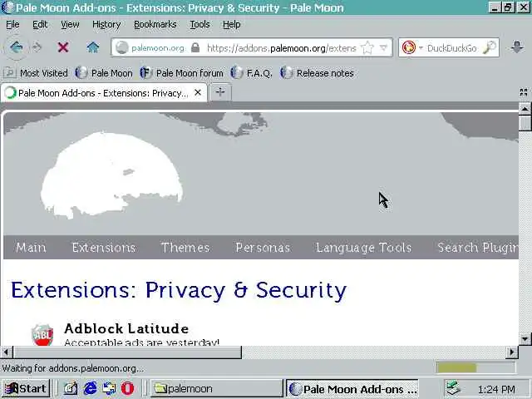Open the History menu
This screenshot has height=399, width=532.
106,24
